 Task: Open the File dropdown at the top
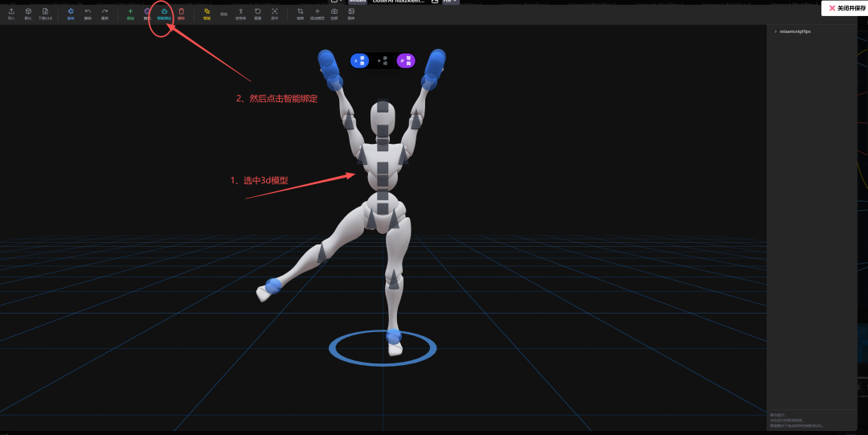[x=451, y=2]
